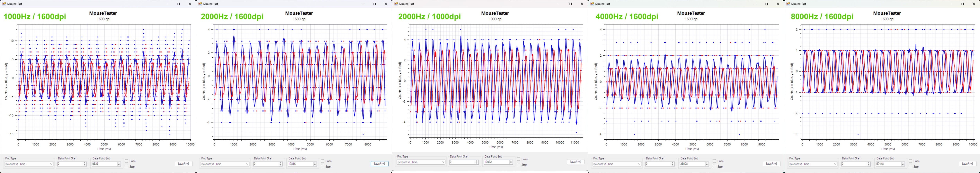
Task: Click the MousePlot title bar icon of the 2000Hz / 1000dpi window
Action: (x=396, y=4)
